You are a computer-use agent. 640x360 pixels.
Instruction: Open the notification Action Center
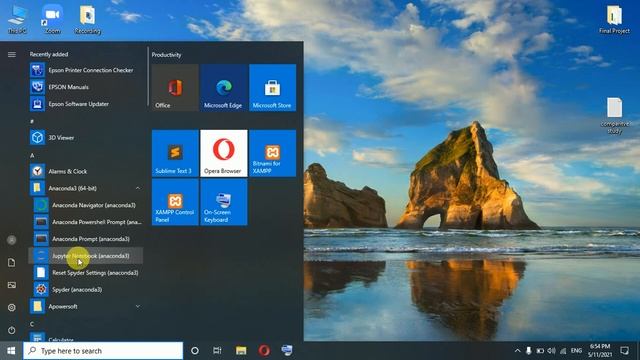pos(624,351)
